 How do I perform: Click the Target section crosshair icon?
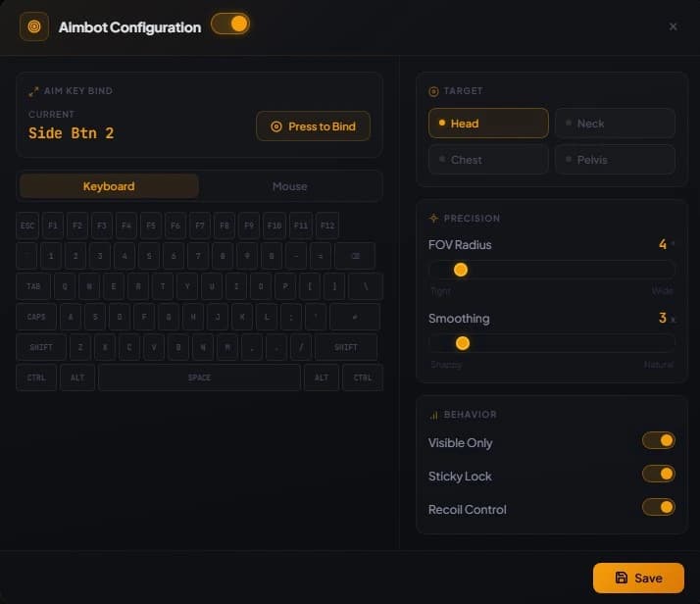[x=434, y=91]
